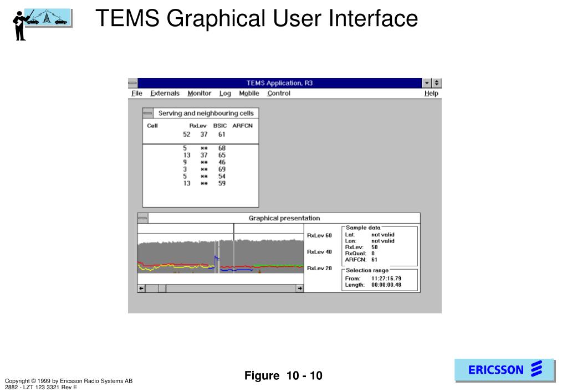Click the Serving and neighbouring cells title bar
The height and width of the screenshot is (392, 567).
point(206,113)
